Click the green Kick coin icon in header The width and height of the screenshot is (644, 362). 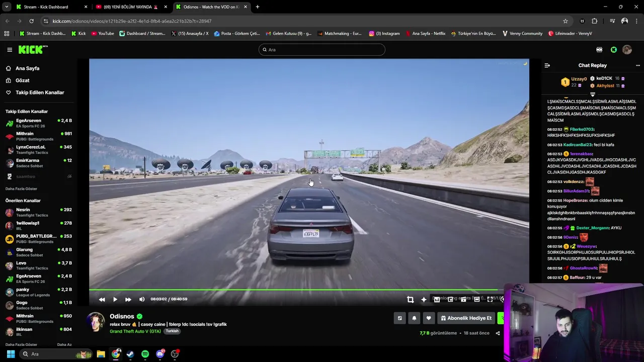click(614, 50)
